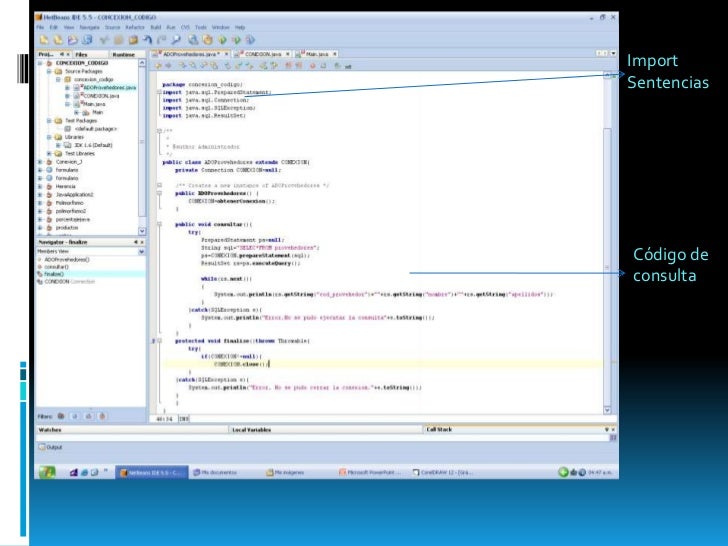The height and width of the screenshot is (546, 728).
Task: Click the first Navigator filter icon
Action: point(59,415)
